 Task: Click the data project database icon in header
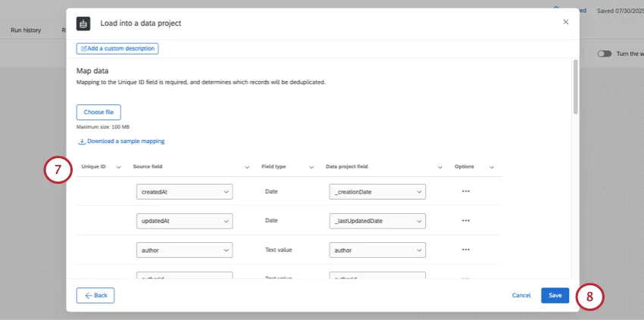click(x=83, y=23)
